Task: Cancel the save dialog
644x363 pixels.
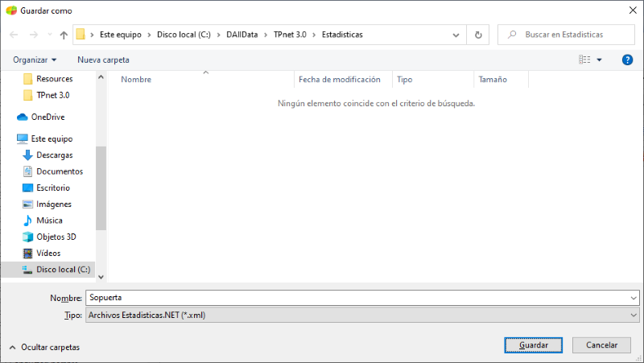Action: pos(601,345)
